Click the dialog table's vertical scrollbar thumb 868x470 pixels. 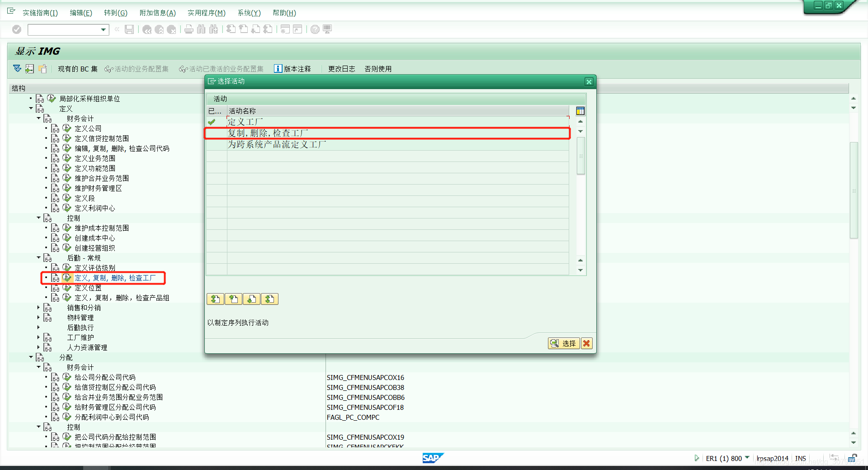click(x=581, y=156)
